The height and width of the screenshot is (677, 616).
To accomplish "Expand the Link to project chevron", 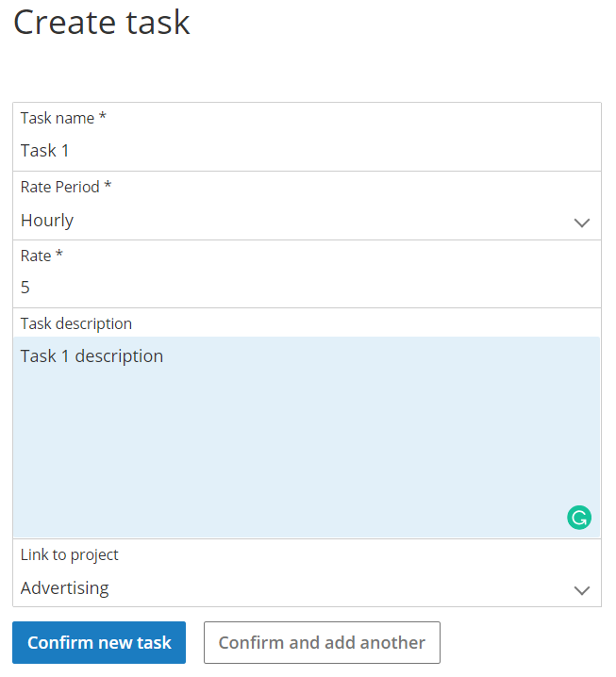I will point(581,590).
